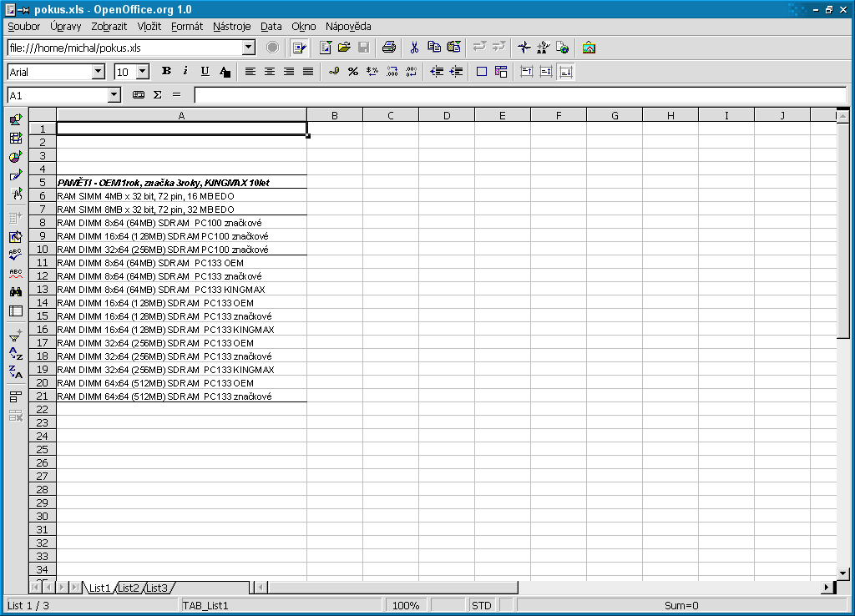Click the formula input line
Viewport: 855px width, 616px height.
(520, 95)
